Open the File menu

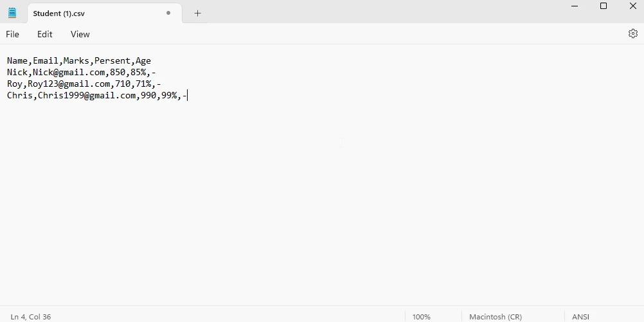point(12,34)
